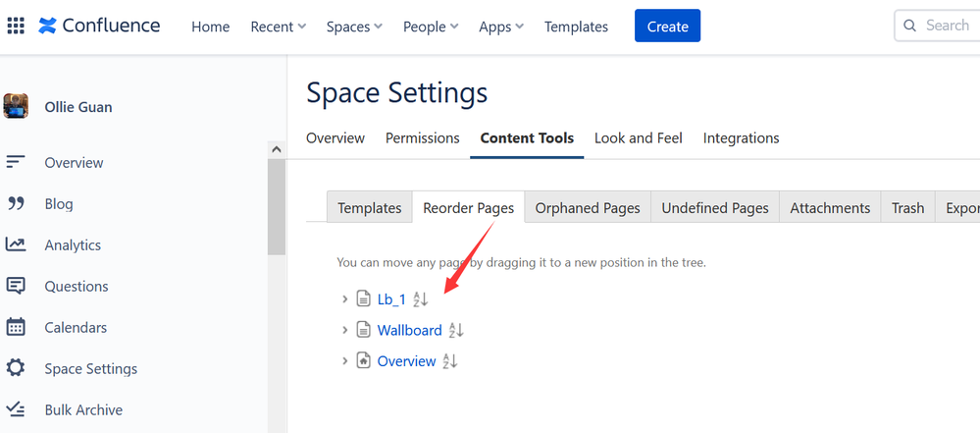The width and height of the screenshot is (980, 433).
Task: Sort Wallboard children alphabetically
Action: [x=456, y=330]
